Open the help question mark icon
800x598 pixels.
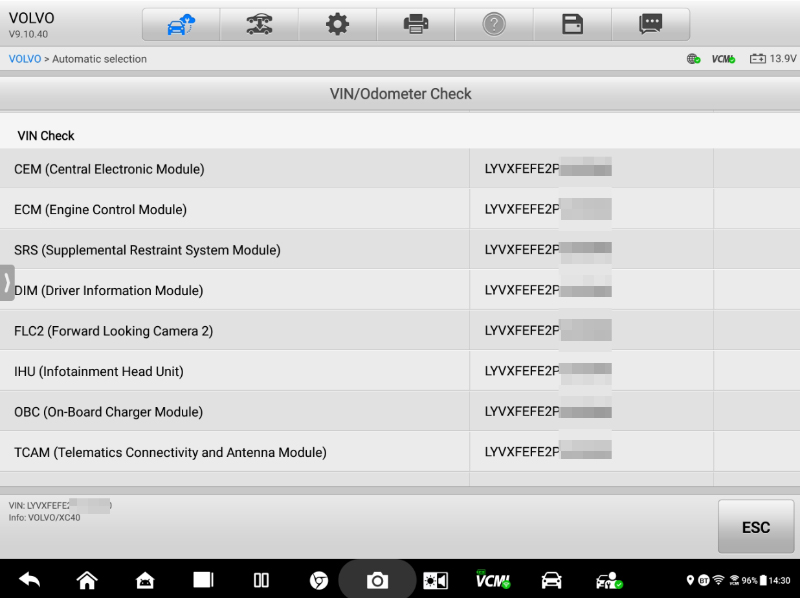tap(494, 24)
